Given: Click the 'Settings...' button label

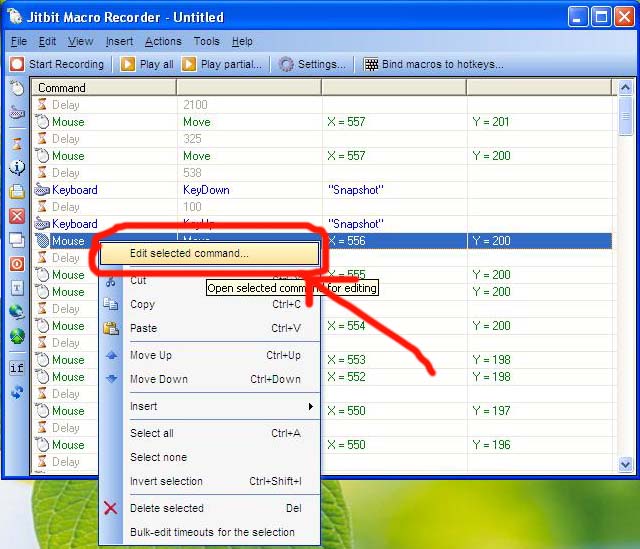Looking at the screenshot, I should pyautogui.click(x=322, y=64).
